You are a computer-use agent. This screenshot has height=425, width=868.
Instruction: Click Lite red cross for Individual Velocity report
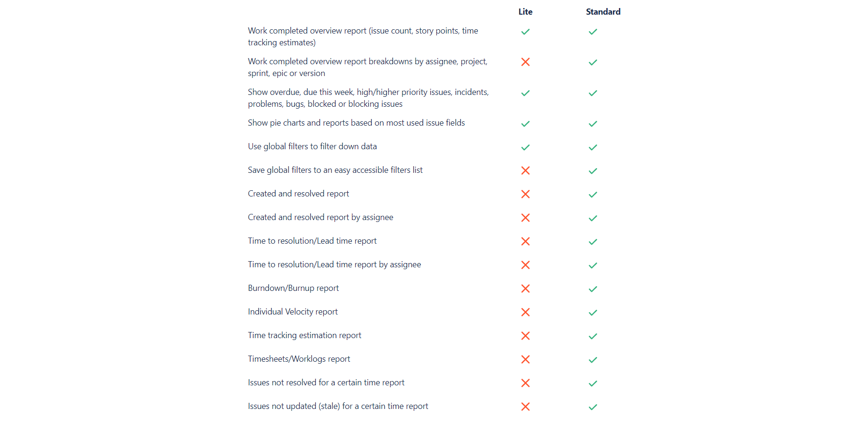[525, 312]
